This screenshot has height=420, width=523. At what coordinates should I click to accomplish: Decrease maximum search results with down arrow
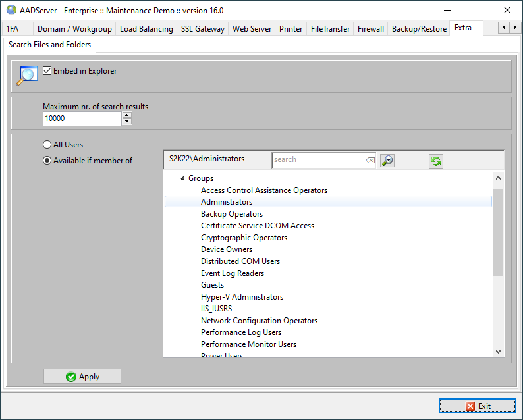[127, 122]
